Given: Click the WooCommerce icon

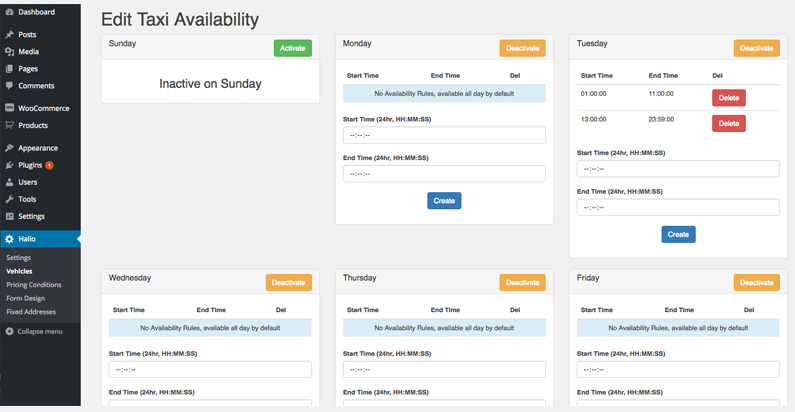Looking at the screenshot, I should pos(9,108).
